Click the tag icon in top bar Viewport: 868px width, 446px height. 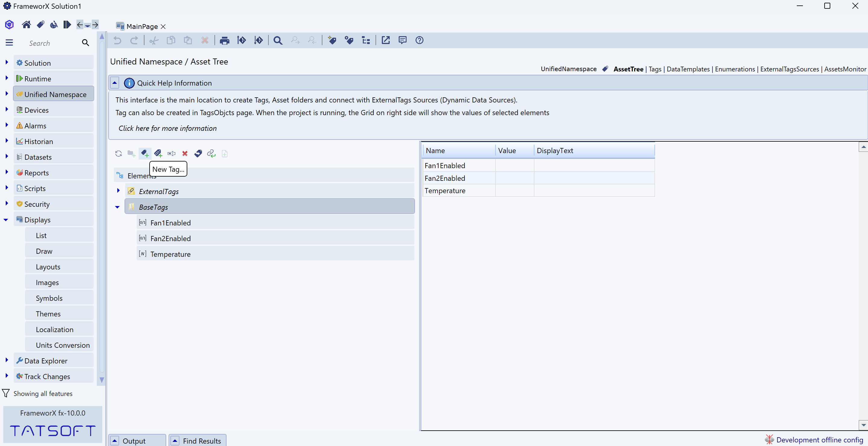coord(40,25)
